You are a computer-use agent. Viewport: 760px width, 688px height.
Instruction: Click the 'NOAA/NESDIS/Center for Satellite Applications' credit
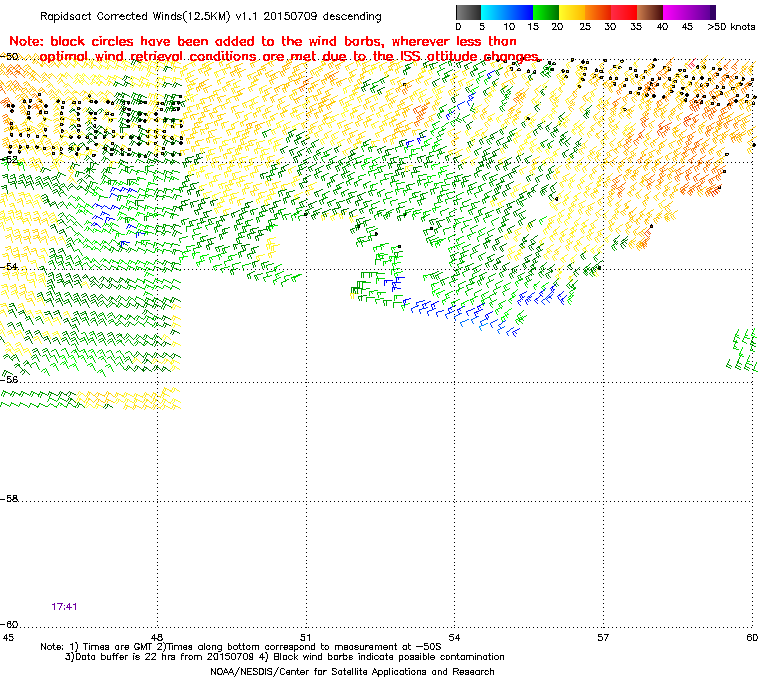[x=352, y=672]
